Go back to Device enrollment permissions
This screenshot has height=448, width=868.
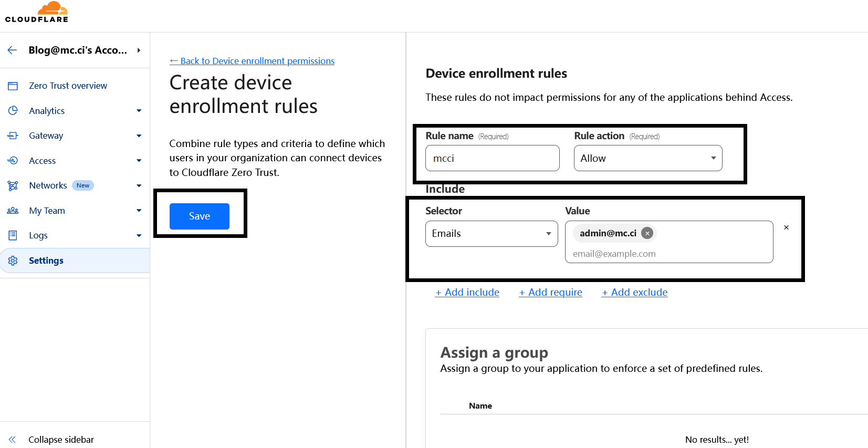252,61
